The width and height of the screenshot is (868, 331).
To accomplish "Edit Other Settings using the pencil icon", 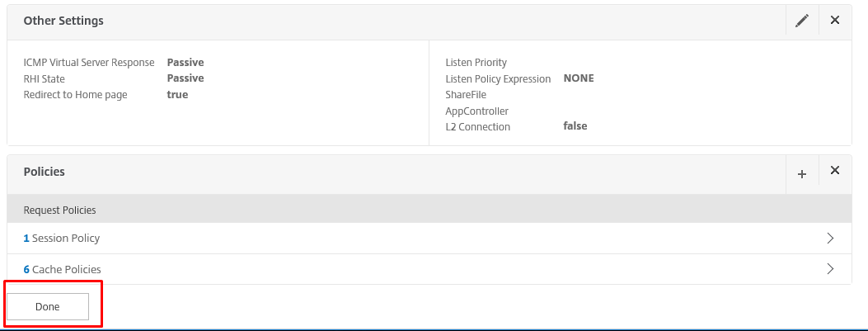I will click(x=801, y=21).
